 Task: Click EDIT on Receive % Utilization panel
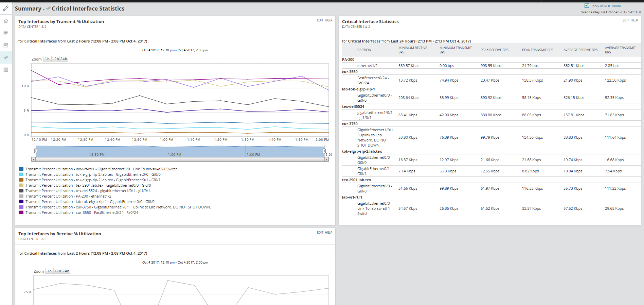click(320, 233)
